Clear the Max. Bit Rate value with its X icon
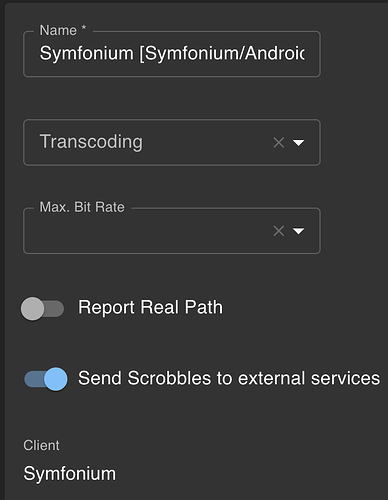388x500 pixels. pos(279,231)
